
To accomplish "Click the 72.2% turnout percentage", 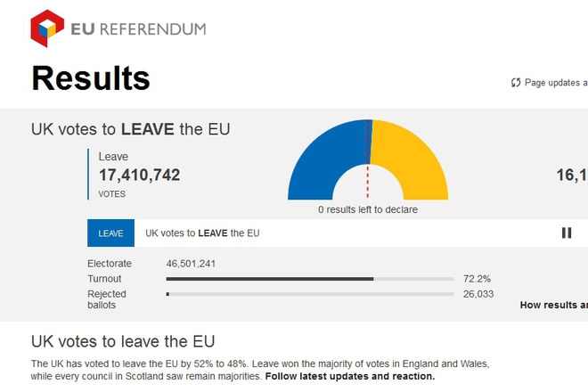I will (x=477, y=279).
